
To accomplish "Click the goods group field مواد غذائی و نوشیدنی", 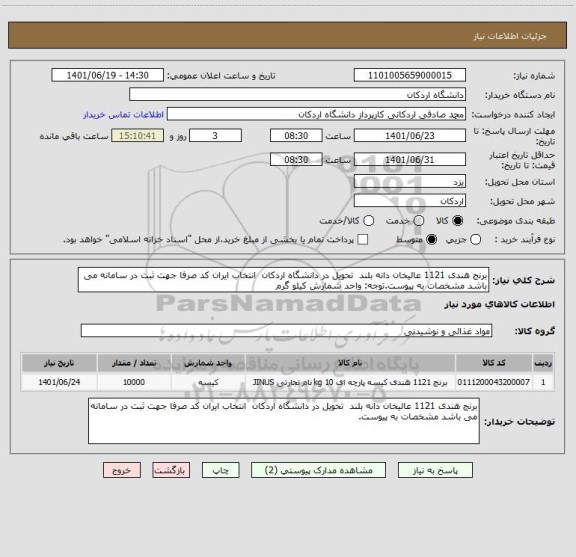I will [x=287, y=331].
